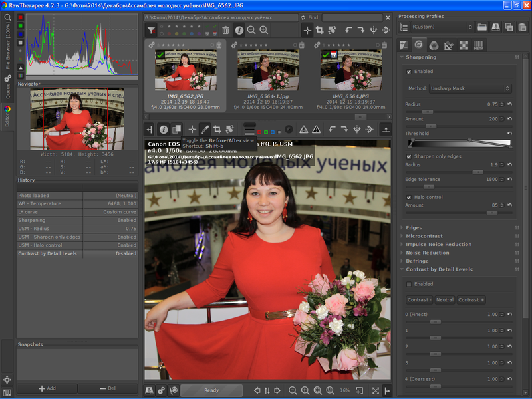Image resolution: width=532 pixels, height=399 pixels.
Task: Uncheck Sharpen only edges option
Action: (409, 156)
